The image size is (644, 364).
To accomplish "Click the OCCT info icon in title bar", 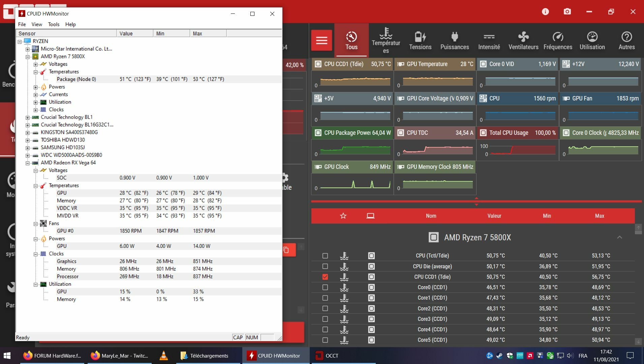I will pyautogui.click(x=545, y=12).
